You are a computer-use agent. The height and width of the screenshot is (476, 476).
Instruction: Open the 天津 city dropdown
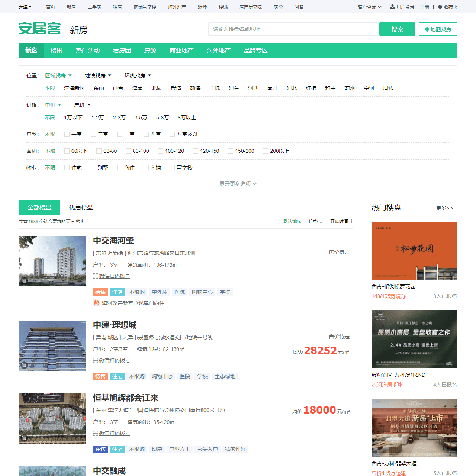[25, 7]
